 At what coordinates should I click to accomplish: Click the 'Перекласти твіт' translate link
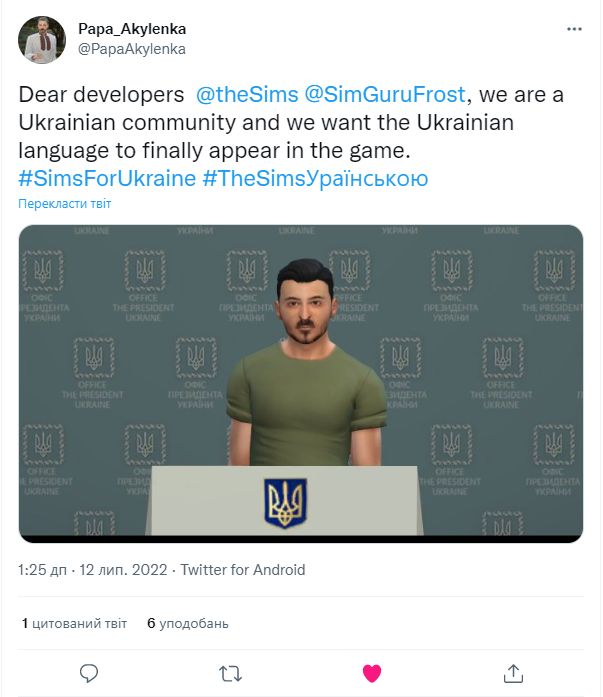[65, 204]
